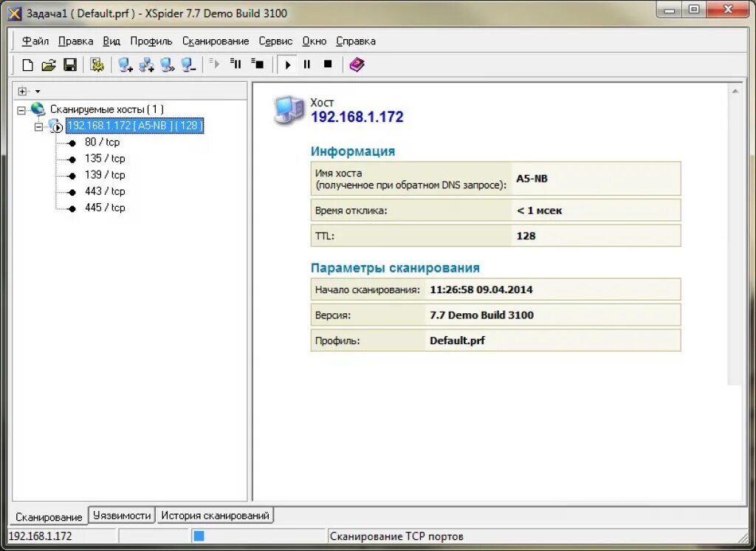Image resolution: width=756 pixels, height=551 pixels.
Task: Click the response time value < 1 мсек
Action: [x=539, y=211]
